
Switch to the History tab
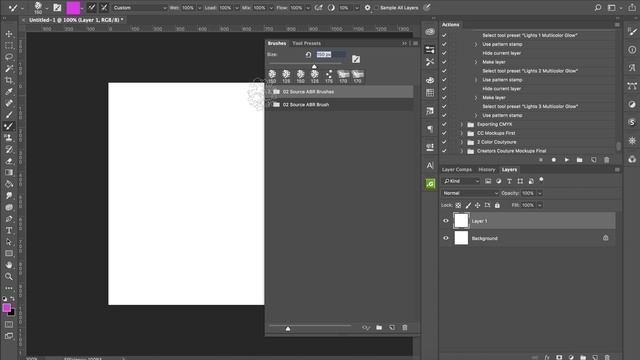(x=487, y=169)
